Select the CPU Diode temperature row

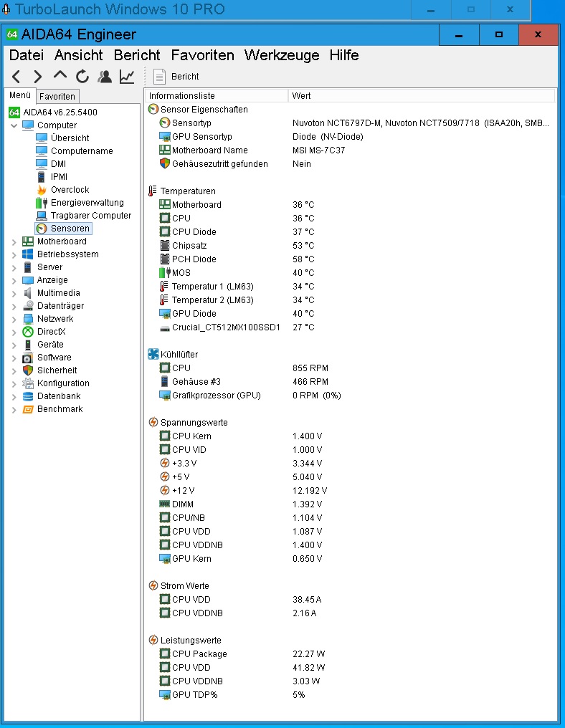click(x=351, y=231)
